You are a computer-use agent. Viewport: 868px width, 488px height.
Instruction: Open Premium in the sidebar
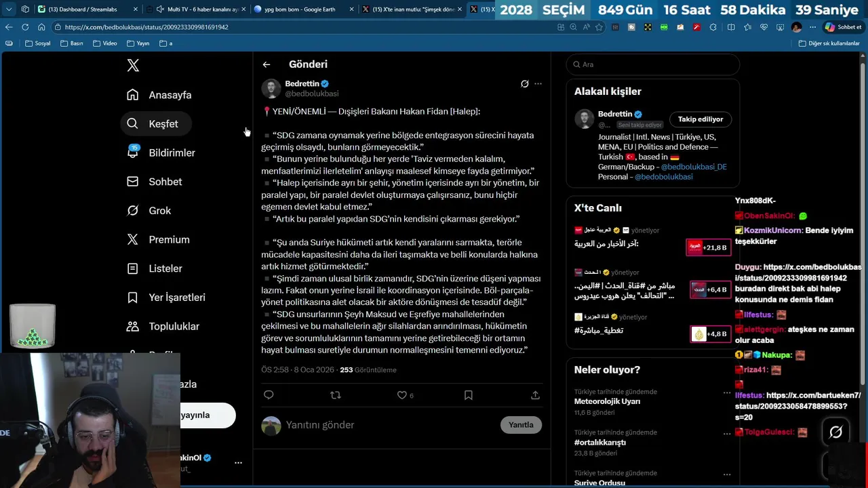pyautogui.click(x=159, y=239)
